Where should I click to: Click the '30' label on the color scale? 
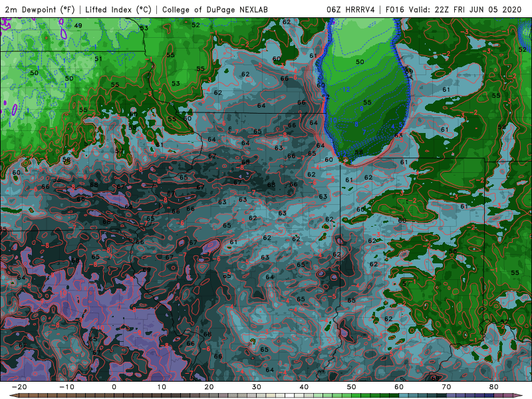[x=257, y=387]
